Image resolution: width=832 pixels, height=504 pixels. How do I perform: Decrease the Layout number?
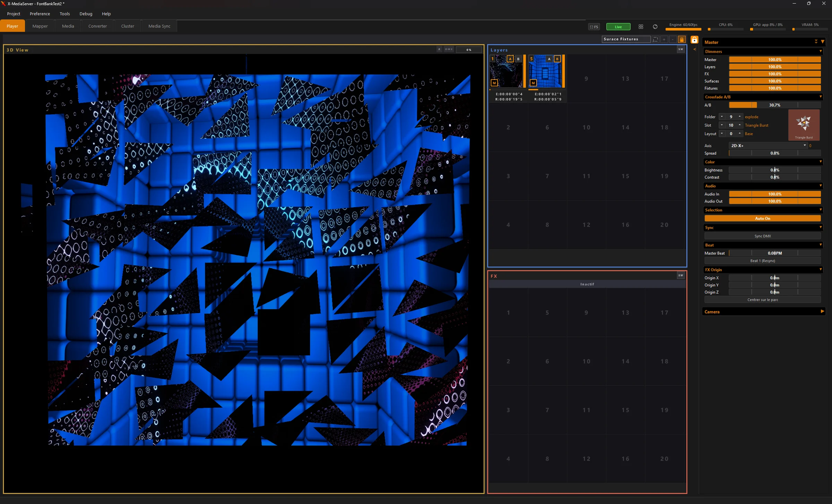coord(722,134)
